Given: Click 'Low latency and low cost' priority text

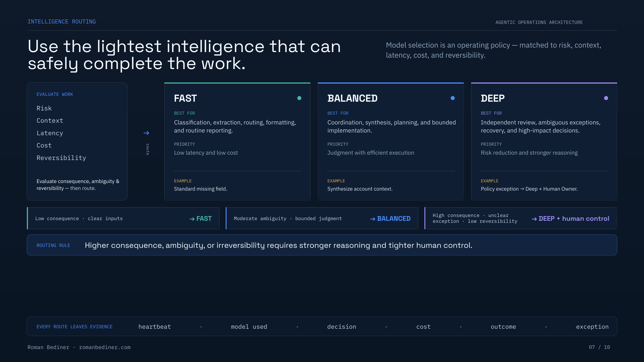Looking at the screenshot, I should (x=206, y=153).
